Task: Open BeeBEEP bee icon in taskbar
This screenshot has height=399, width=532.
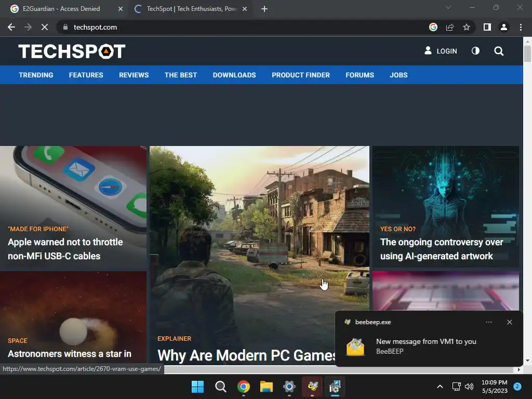Action: click(312, 387)
